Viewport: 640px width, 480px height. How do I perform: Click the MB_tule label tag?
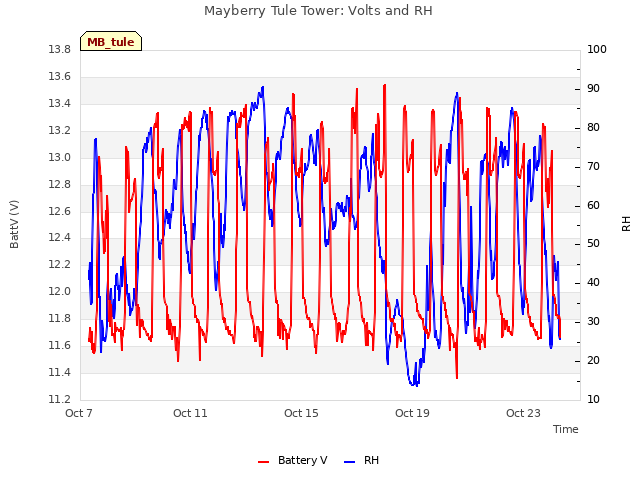pos(111,41)
